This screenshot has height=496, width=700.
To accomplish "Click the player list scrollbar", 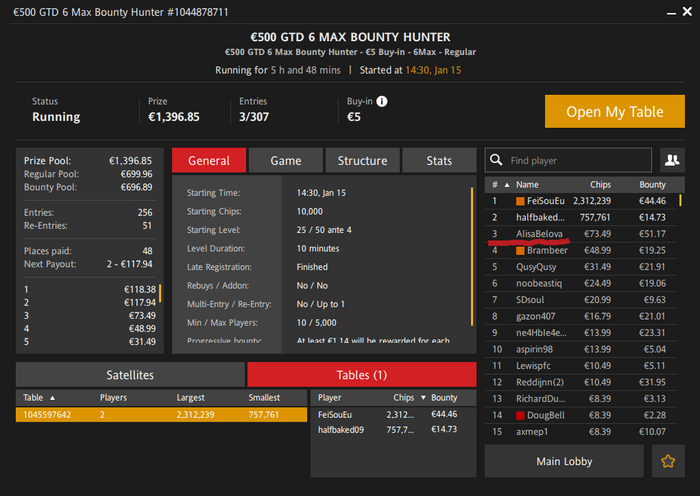I will (x=680, y=200).
